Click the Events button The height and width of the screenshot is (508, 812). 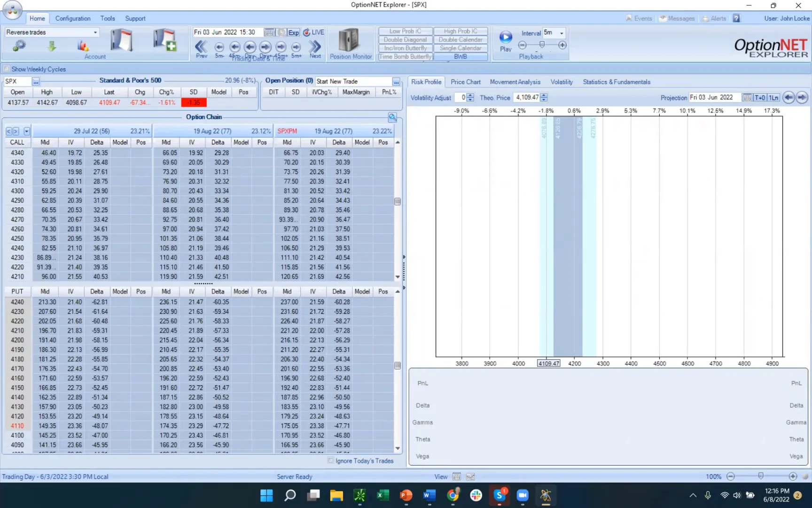639,18
